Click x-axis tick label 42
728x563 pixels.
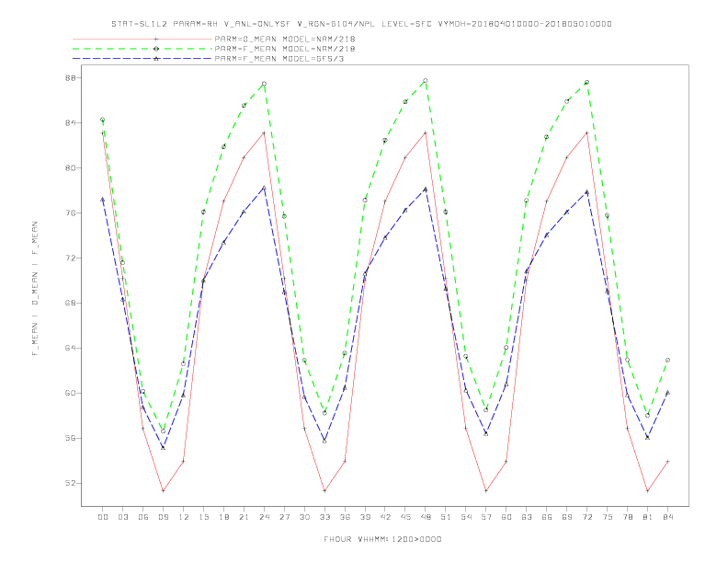point(385,517)
